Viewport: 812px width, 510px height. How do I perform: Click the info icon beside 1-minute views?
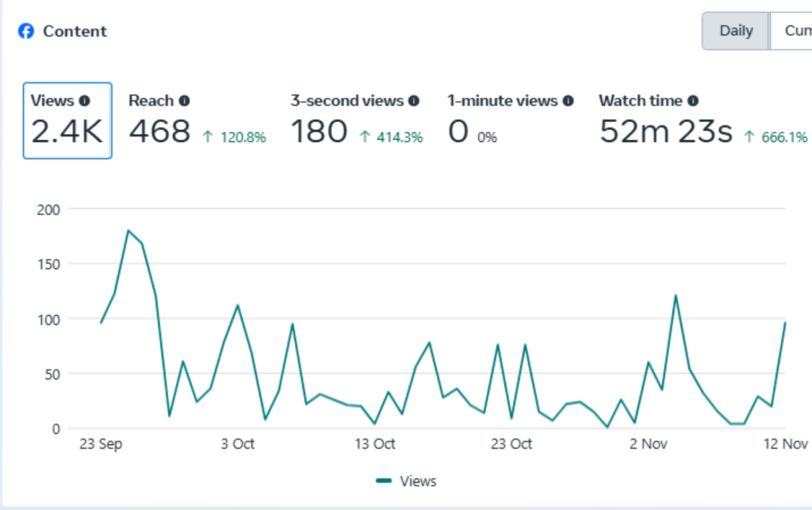(568, 101)
